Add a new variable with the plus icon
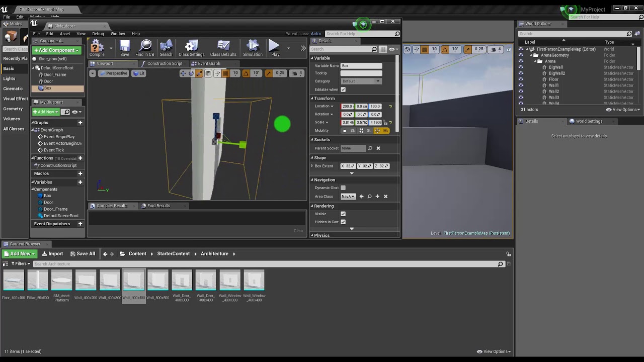This screenshot has width=644, height=362. 80,182
